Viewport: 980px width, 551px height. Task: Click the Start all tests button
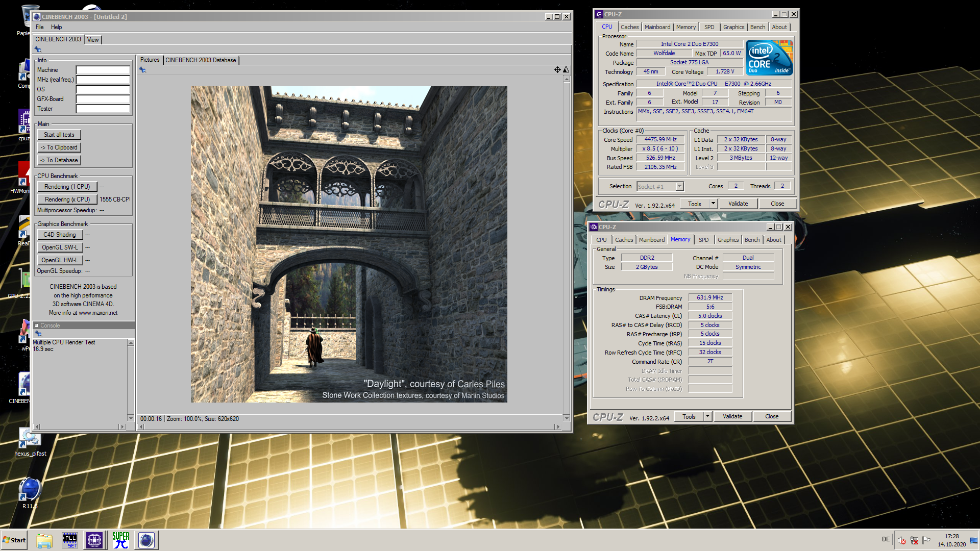coord(59,135)
